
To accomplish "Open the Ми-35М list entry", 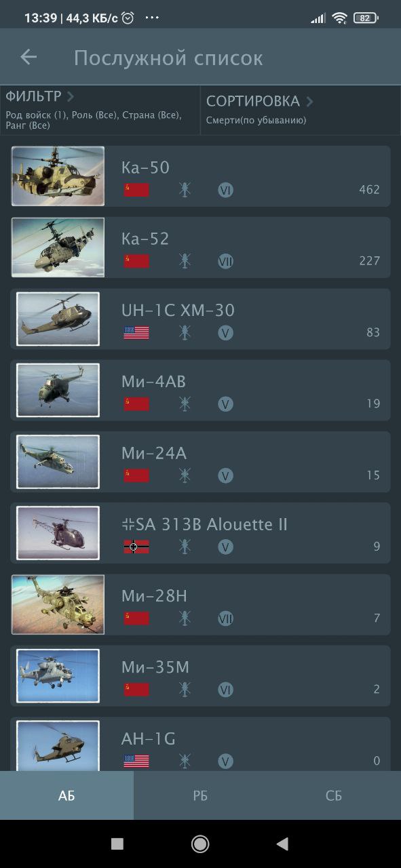I will click(200, 676).
